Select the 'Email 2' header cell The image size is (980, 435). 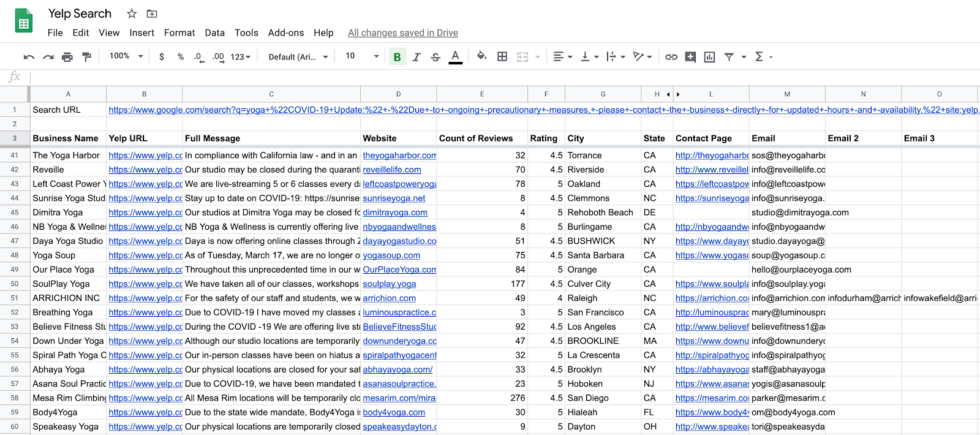point(863,138)
